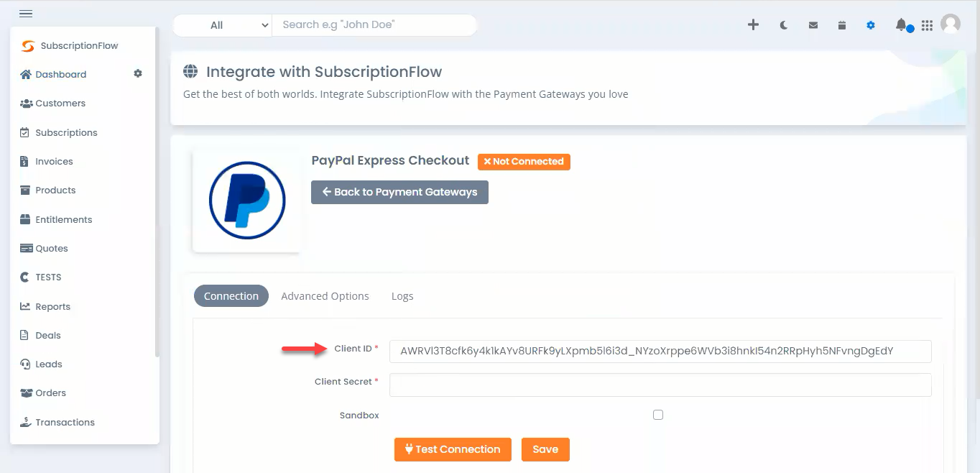980x473 pixels.
Task: Click the Orders box icon
Action: tap(26, 393)
